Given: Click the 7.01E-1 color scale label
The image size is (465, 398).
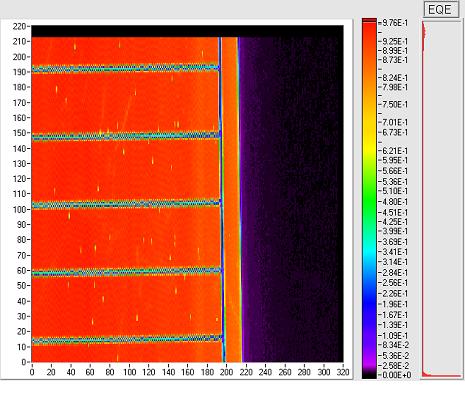Looking at the screenshot, I should [395, 122].
